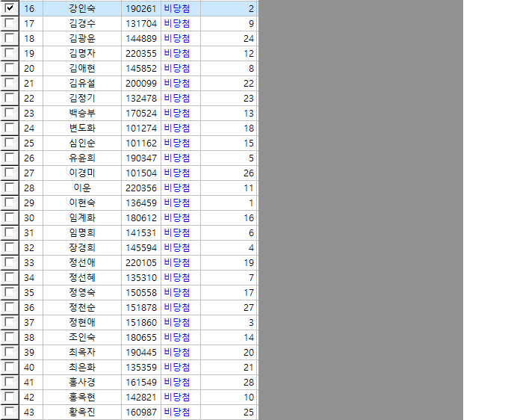Click the name 홍사경

click(x=82, y=383)
